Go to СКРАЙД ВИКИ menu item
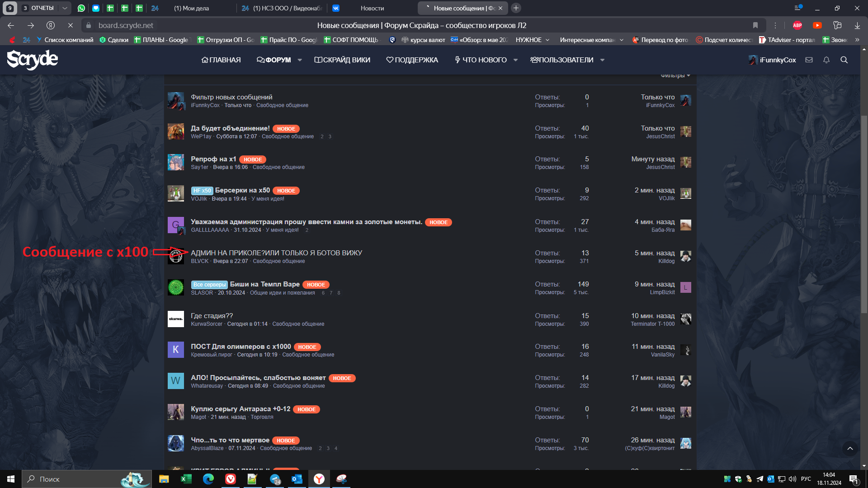868x488 pixels. click(342, 60)
